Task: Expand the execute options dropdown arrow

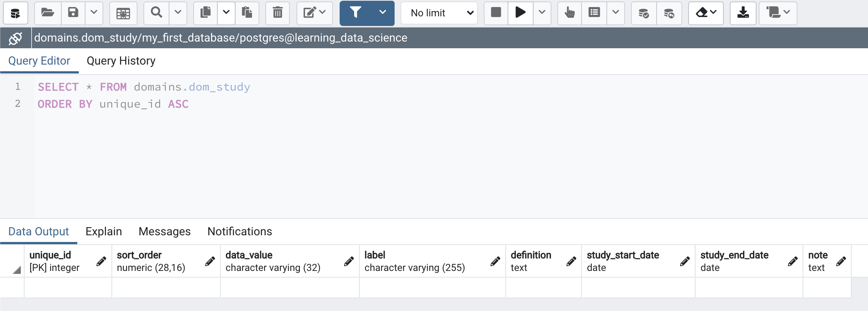Action: click(542, 13)
